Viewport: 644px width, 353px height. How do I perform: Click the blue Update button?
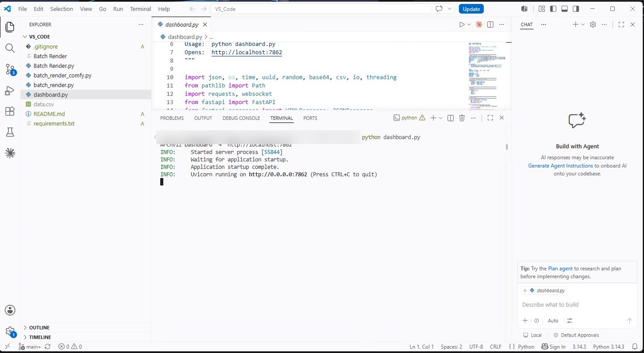[471, 9]
